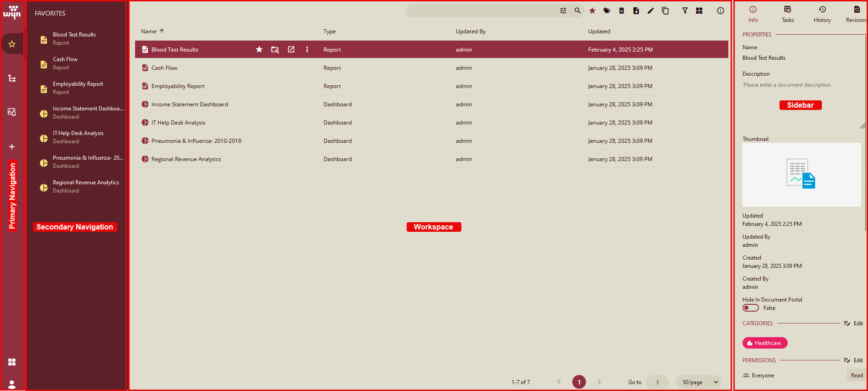The image size is (868, 391).
Task: Click the copy document icon
Action: pyautogui.click(x=665, y=11)
